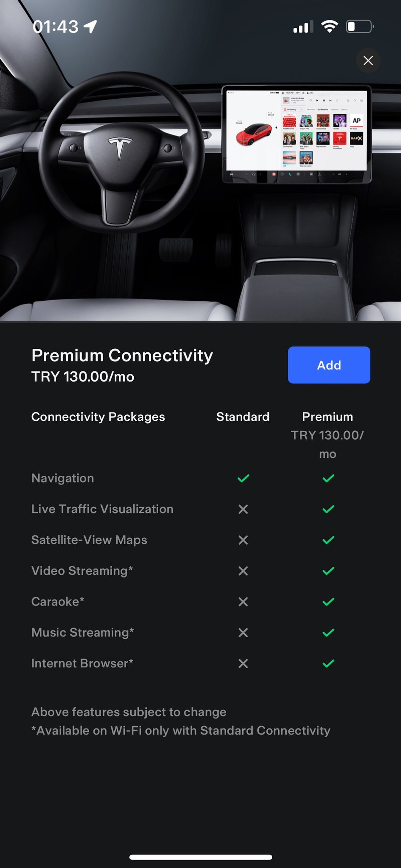Tap Standard X for Video Streaming
This screenshot has width=401, height=868.
point(243,571)
